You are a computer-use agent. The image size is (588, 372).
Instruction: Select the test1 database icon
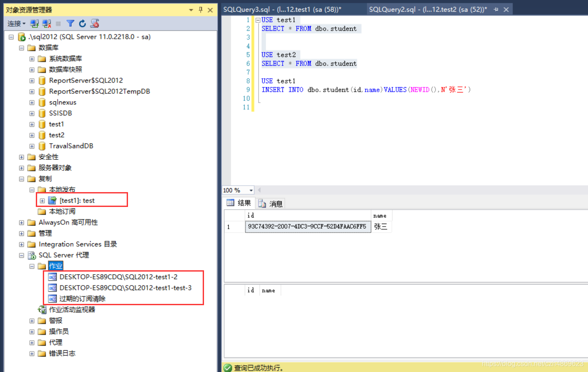coord(42,124)
